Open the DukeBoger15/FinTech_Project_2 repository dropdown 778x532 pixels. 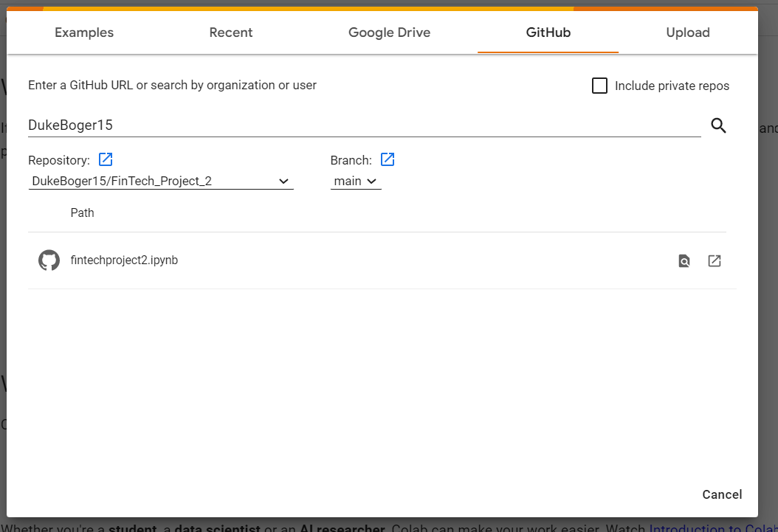click(148, 181)
